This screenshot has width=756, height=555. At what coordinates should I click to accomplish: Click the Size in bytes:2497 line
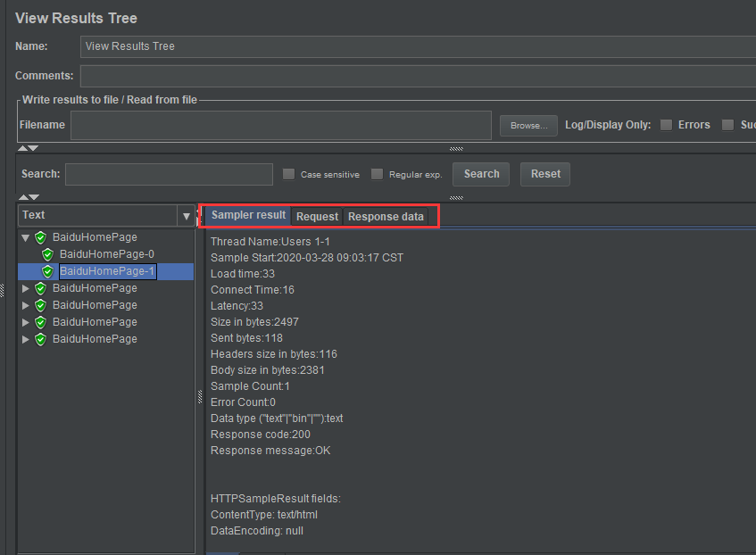[x=254, y=322]
